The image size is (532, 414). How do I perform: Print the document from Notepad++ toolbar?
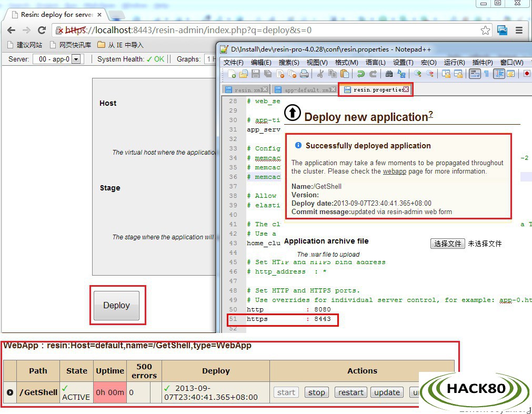(x=304, y=74)
